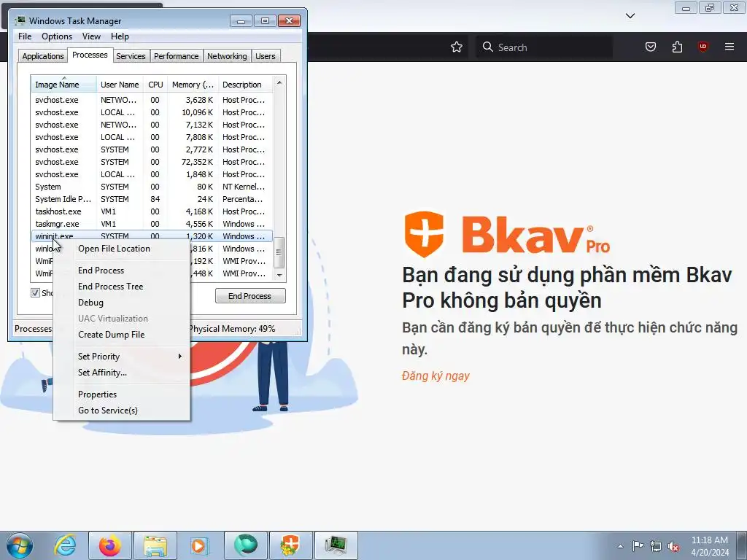The height and width of the screenshot is (560, 747).
Task: Open the network tray icon
Action: pos(656,545)
